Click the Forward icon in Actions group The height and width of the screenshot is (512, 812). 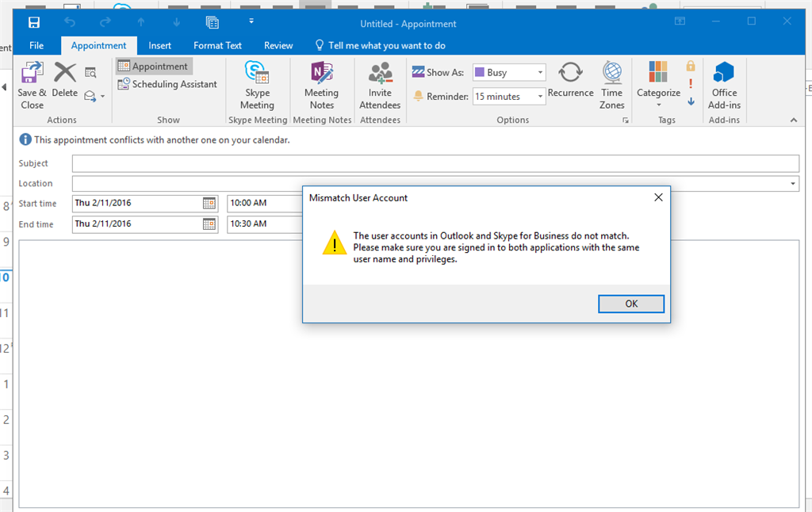pos(90,96)
